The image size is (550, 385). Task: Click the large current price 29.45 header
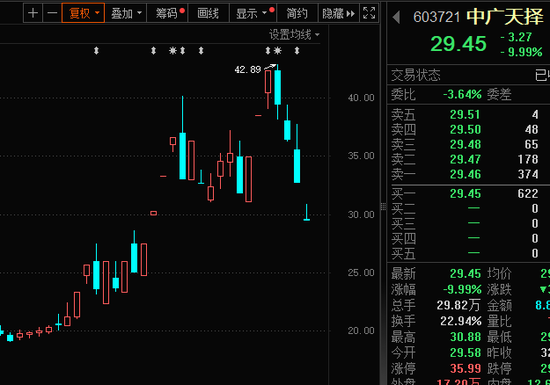458,44
